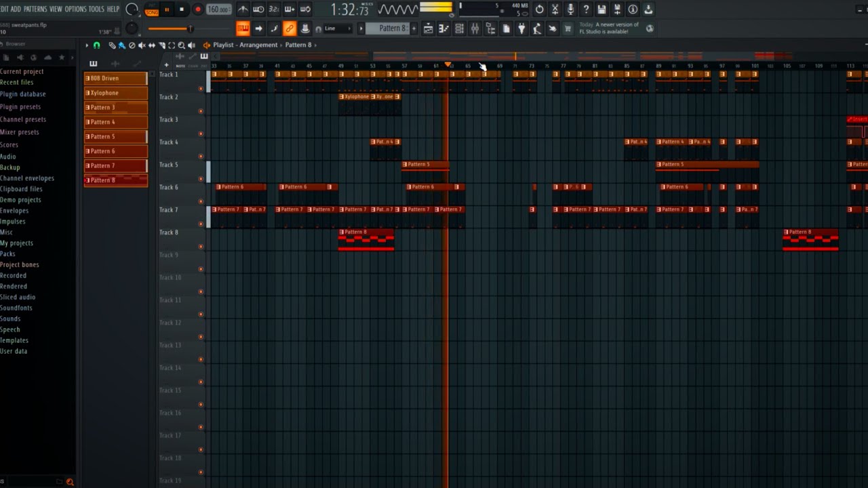868x488 pixels.
Task: Open the Mixer from toolbar
Action: point(475,28)
